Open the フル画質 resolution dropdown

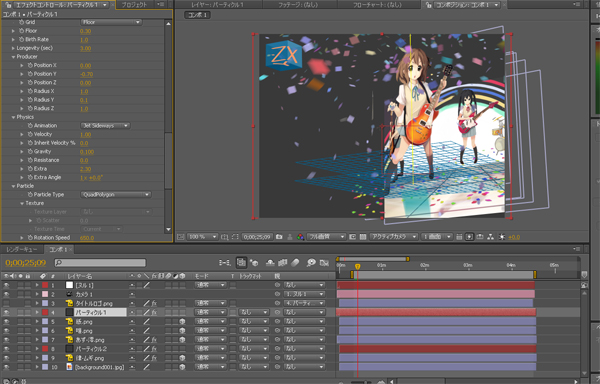tap(327, 237)
